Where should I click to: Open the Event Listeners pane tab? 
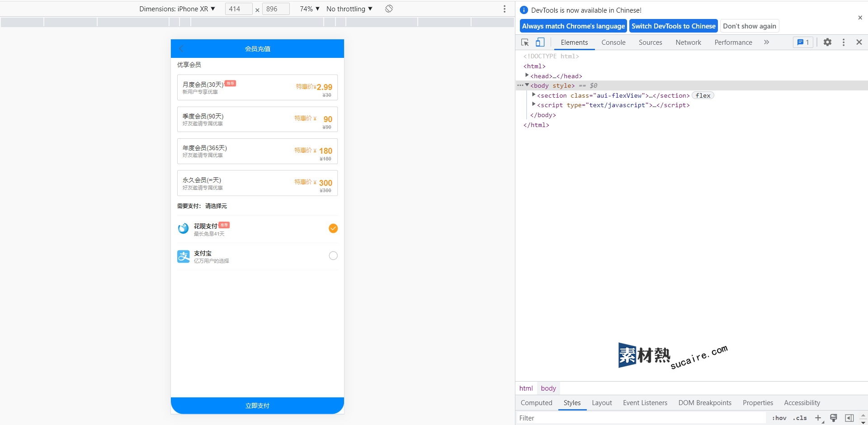coord(645,403)
